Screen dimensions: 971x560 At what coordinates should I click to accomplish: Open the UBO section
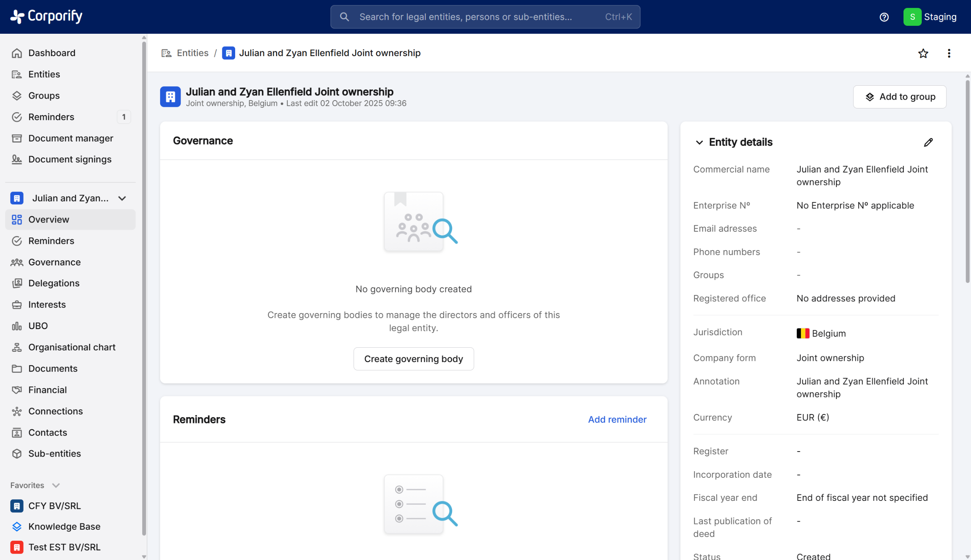[x=38, y=326]
